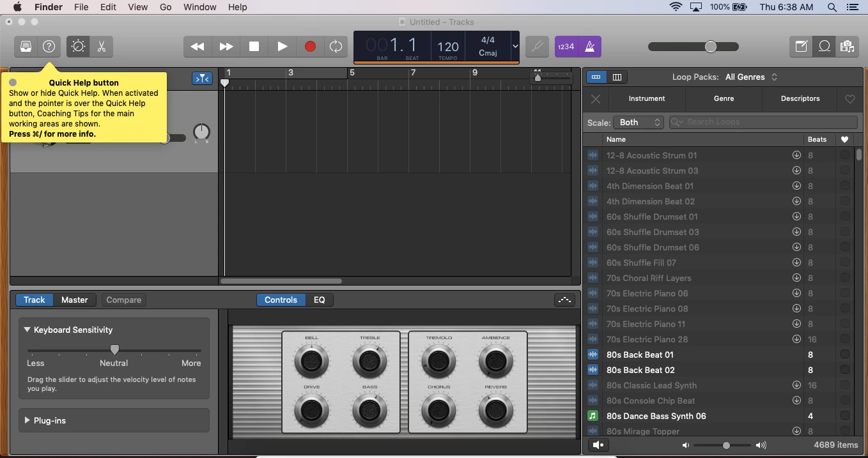
Task: Toggle the metronome icon
Action: pos(590,47)
